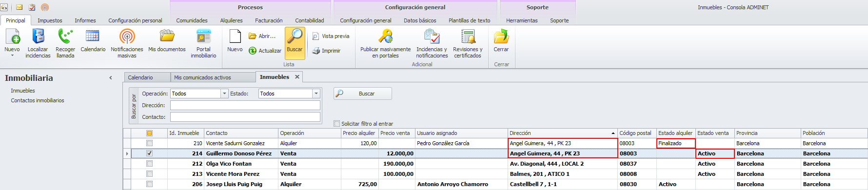The height and width of the screenshot is (190, 868).
Task: Check the row 213 checkbox
Action: tap(149, 174)
